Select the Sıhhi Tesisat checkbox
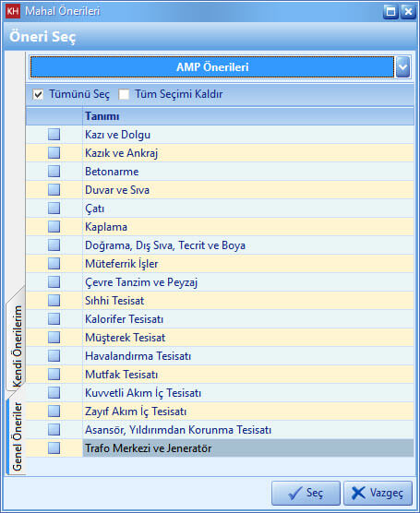 click(54, 301)
